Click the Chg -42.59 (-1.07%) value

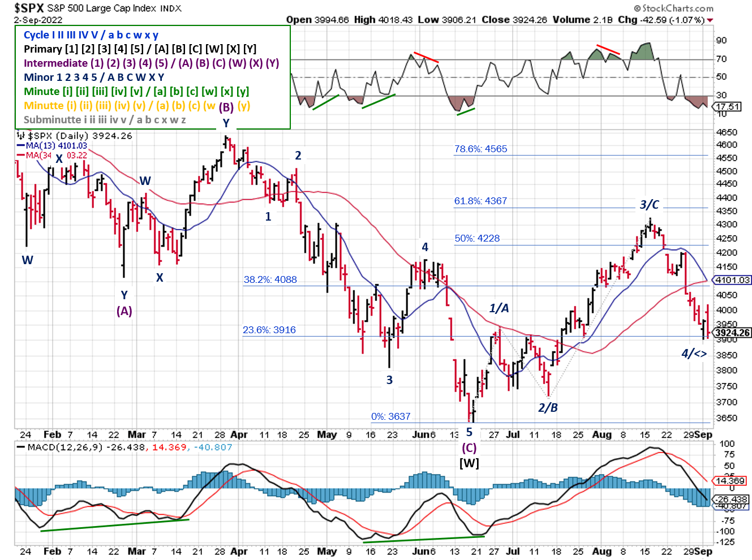661,20
